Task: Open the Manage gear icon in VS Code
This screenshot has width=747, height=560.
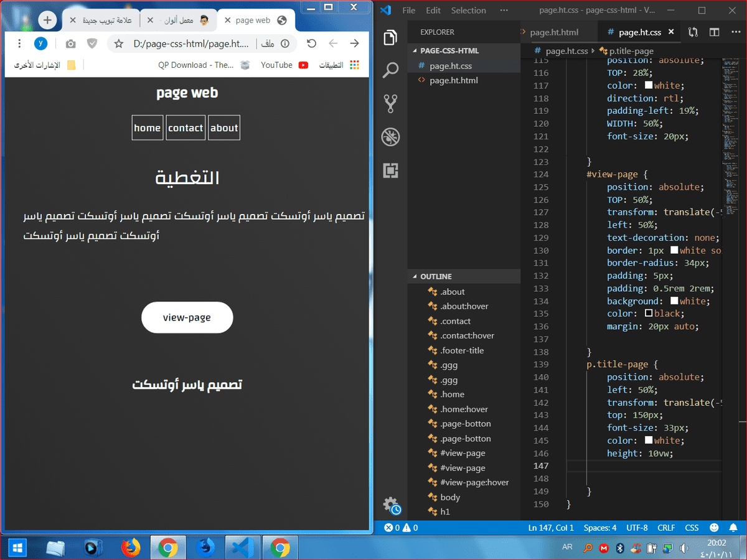Action: point(391,505)
